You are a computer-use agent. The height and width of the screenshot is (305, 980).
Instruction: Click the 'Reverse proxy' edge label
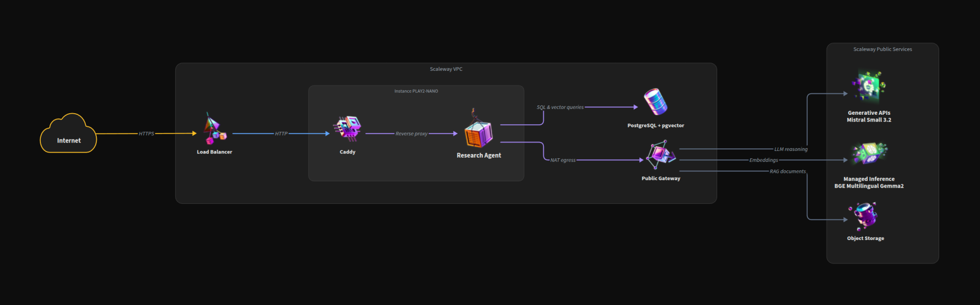411,134
